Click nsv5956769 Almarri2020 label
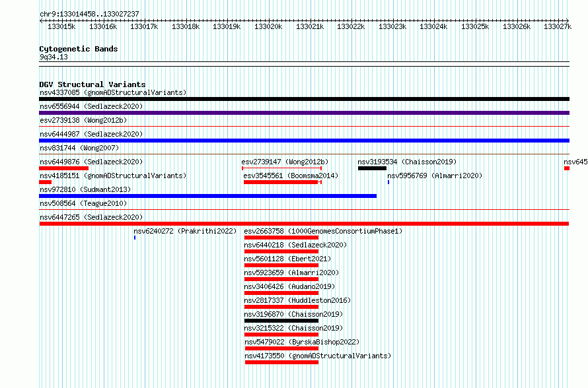Image resolution: width=588 pixels, height=388 pixels. 435,176
